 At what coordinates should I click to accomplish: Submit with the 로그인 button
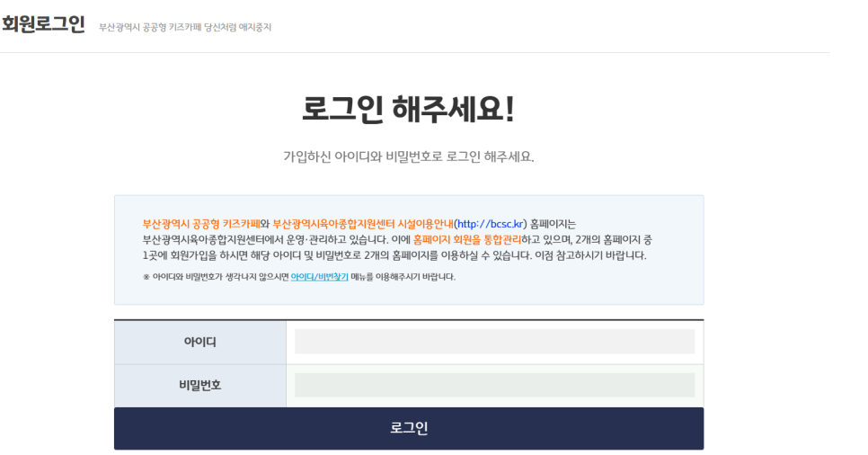pyautogui.click(x=409, y=428)
